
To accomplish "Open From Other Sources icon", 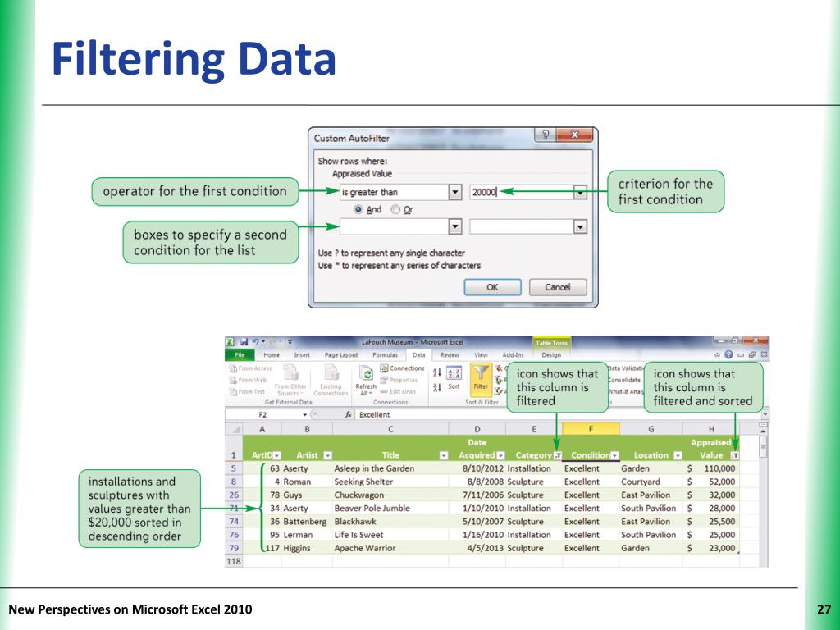I will point(290,372).
